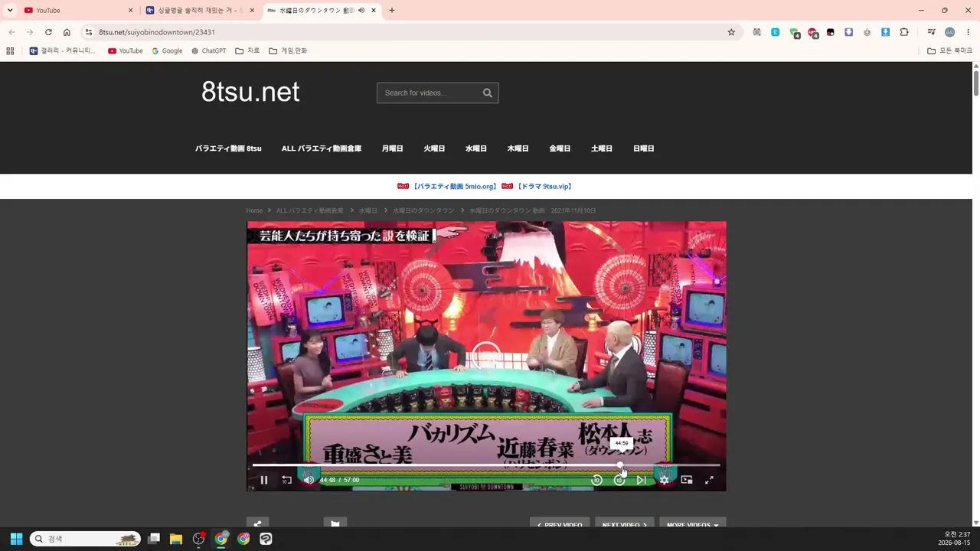Open the Windows Start menu
980x551 pixels.
(x=16, y=539)
